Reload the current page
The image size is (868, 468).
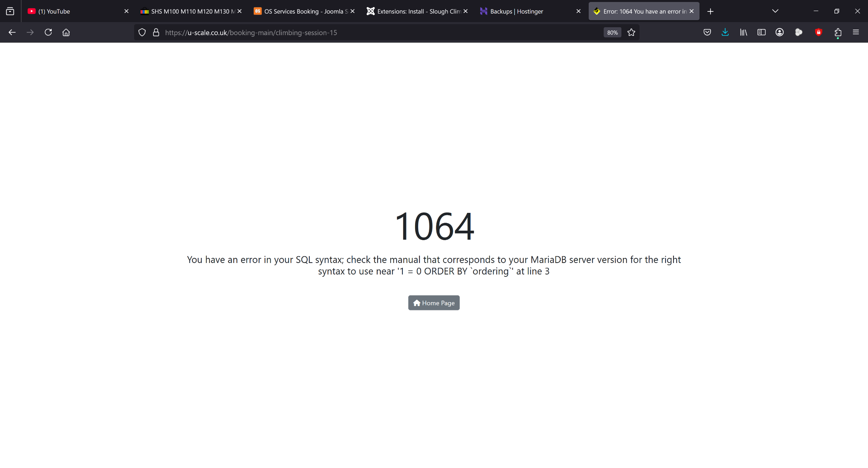[x=48, y=32]
